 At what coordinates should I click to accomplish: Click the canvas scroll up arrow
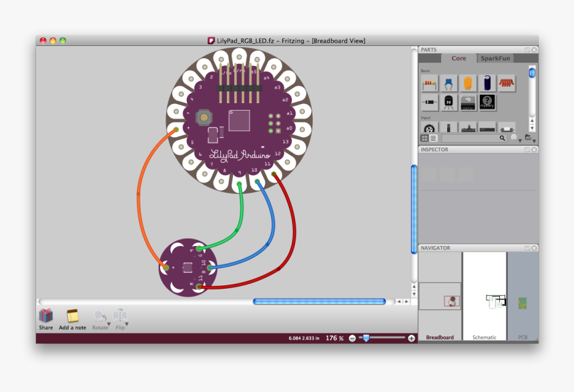coord(414,287)
